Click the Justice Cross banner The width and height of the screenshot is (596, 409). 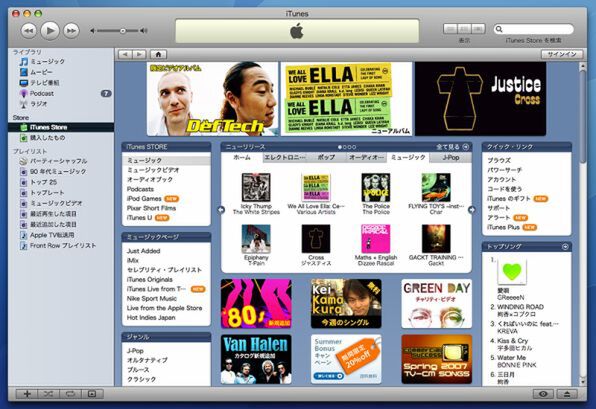click(x=480, y=99)
